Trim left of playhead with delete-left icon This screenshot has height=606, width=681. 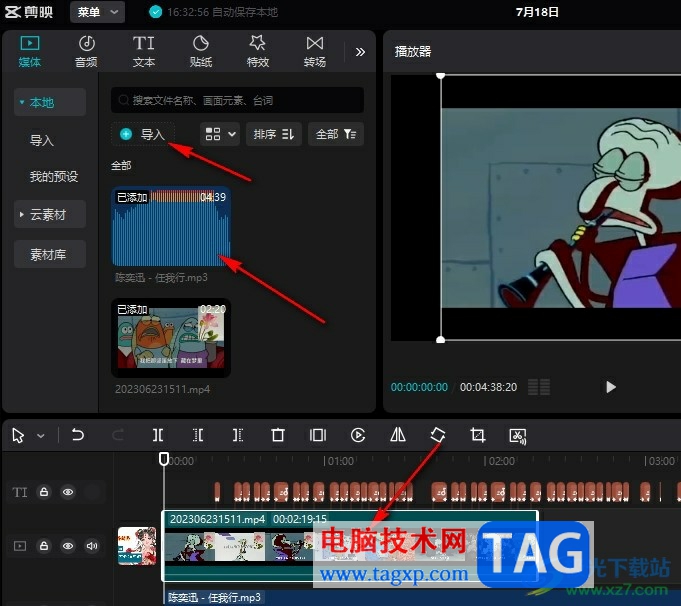coord(198,435)
